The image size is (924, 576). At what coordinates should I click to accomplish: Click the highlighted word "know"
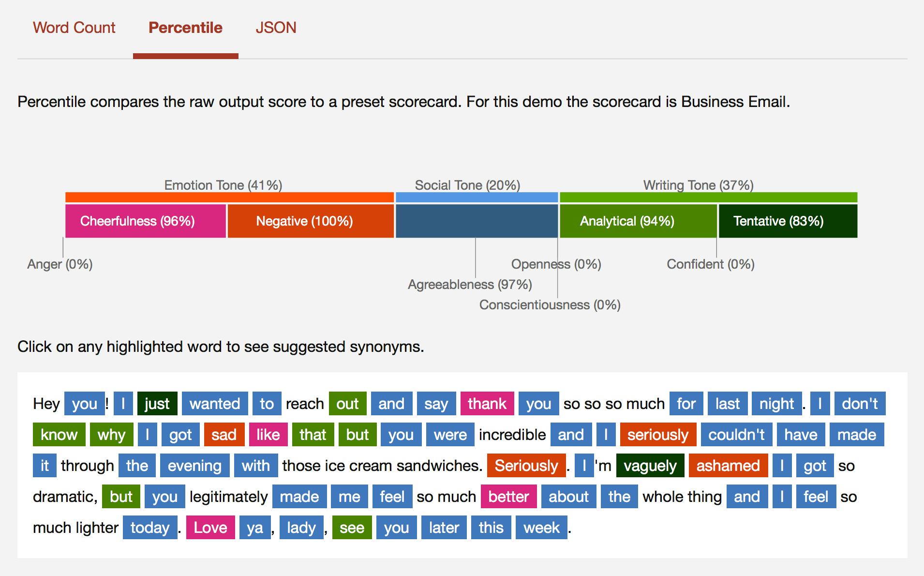pyautogui.click(x=59, y=435)
